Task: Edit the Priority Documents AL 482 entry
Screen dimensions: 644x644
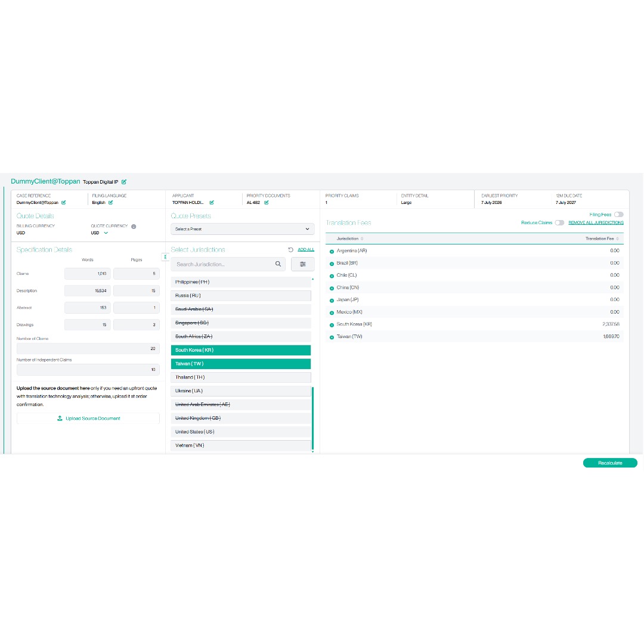Action: point(267,203)
